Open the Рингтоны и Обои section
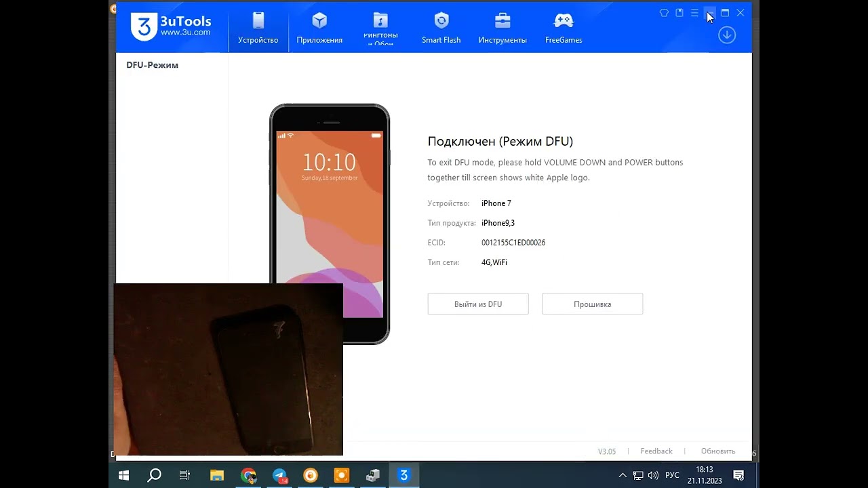 (x=380, y=27)
